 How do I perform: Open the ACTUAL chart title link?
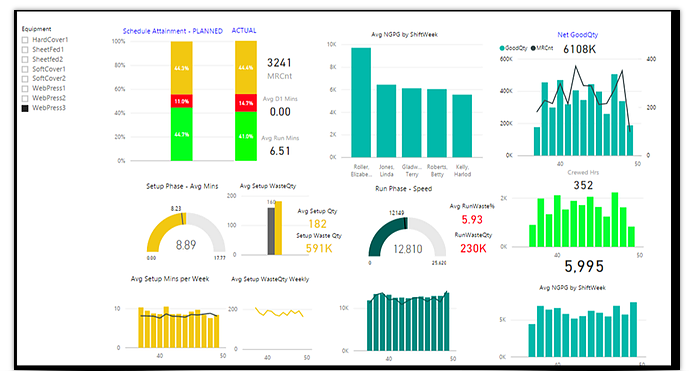244,30
